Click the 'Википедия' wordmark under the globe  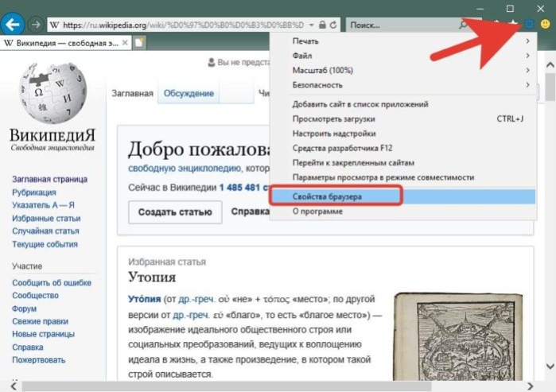52,134
